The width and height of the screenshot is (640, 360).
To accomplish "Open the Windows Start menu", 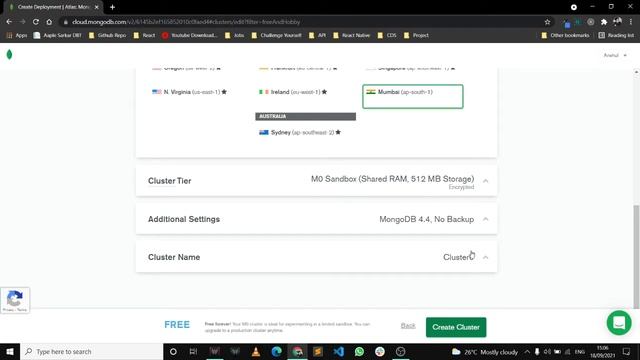I will click(10, 351).
